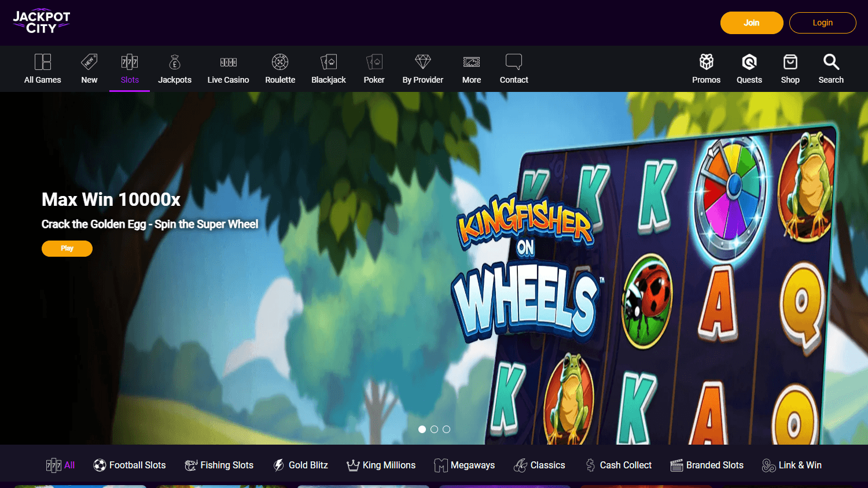This screenshot has height=488, width=868.
Task: Filter by Classics label
Action: tap(548, 465)
